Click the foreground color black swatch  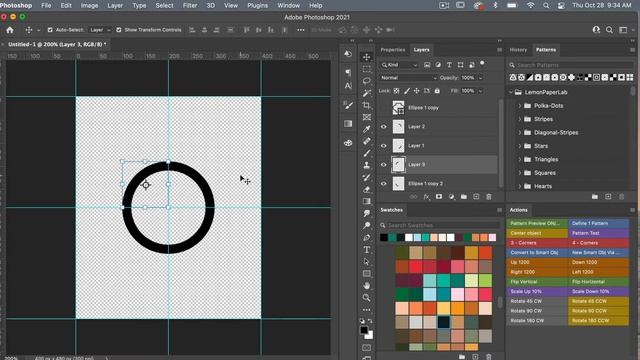pos(364,330)
